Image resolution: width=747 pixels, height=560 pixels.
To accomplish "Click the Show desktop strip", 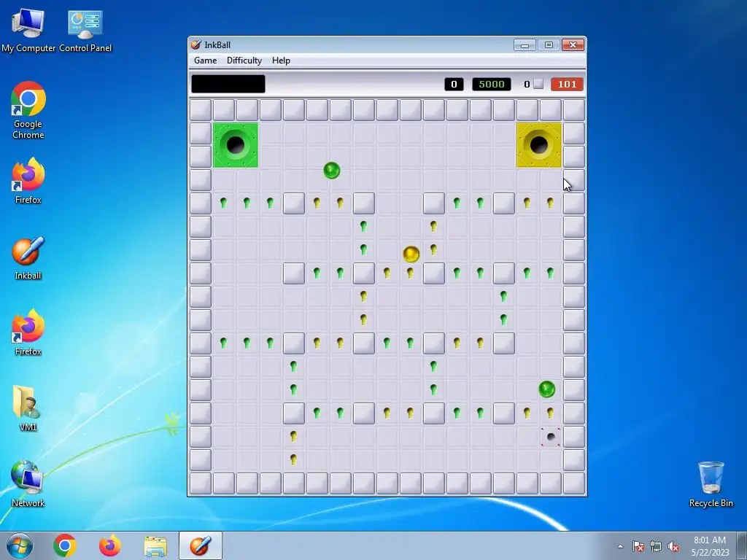I will 743,545.
